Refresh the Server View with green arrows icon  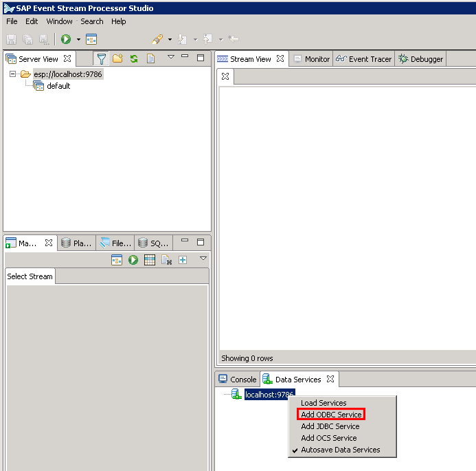(134, 58)
